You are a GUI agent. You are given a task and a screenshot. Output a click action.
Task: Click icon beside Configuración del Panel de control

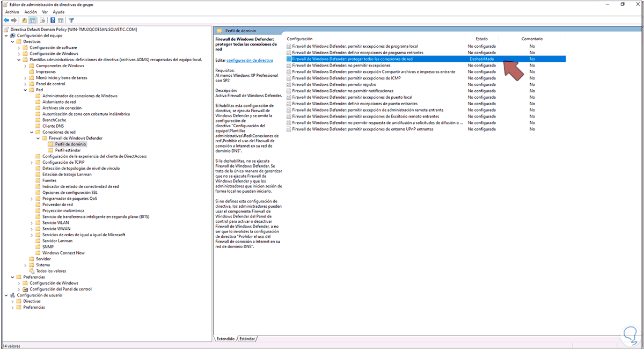point(25,289)
